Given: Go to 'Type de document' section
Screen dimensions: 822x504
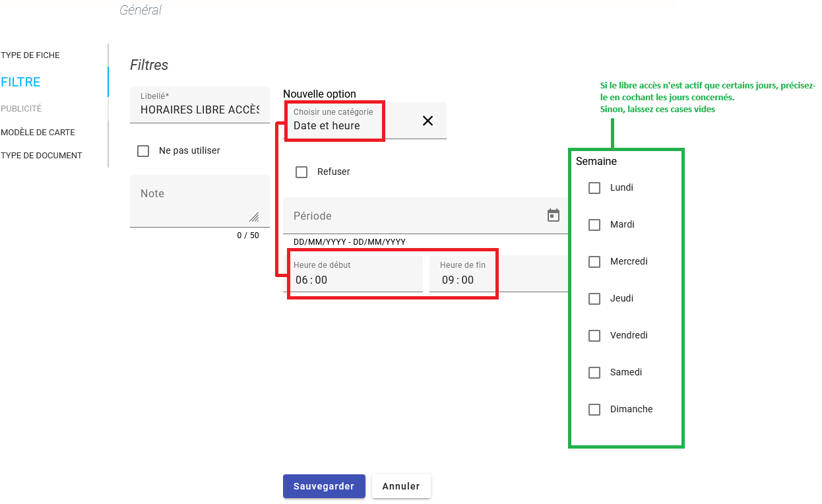Looking at the screenshot, I should (x=42, y=156).
